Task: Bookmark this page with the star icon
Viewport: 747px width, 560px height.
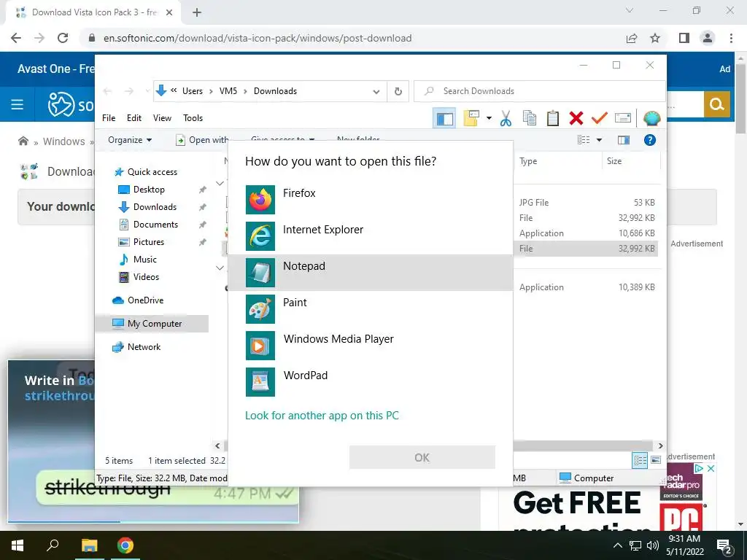Action: tap(655, 38)
